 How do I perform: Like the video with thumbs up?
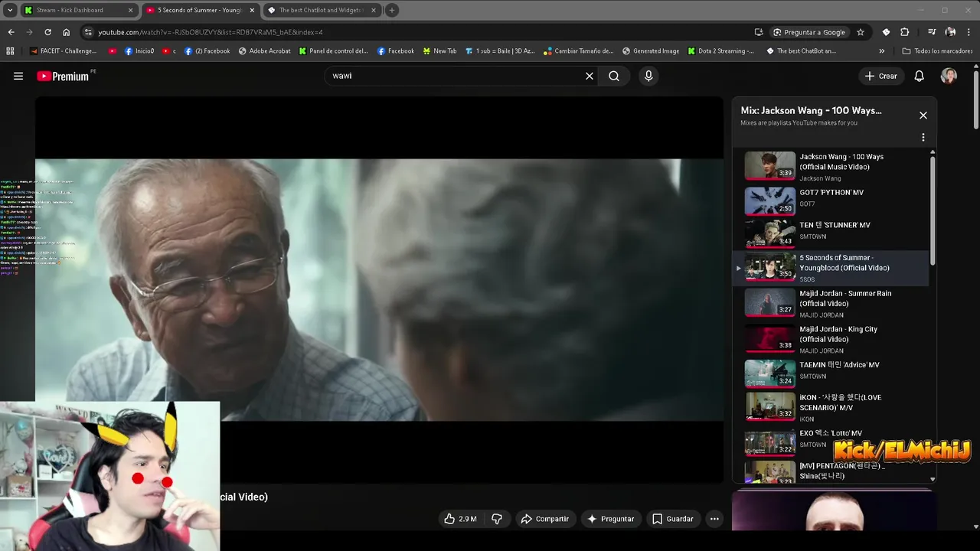pyautogui.click(x=459, y=519)
